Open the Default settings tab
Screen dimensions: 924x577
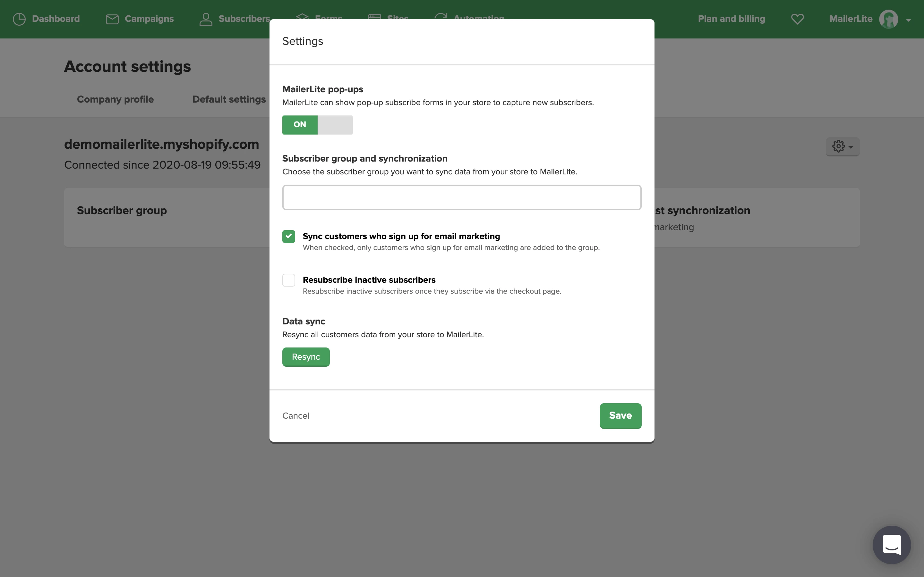pos(229,99)
